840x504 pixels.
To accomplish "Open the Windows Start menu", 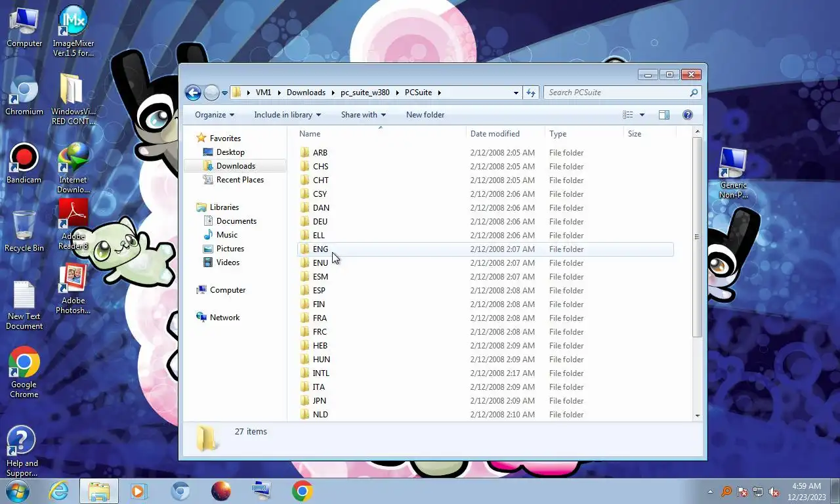I will coord(16,490).
